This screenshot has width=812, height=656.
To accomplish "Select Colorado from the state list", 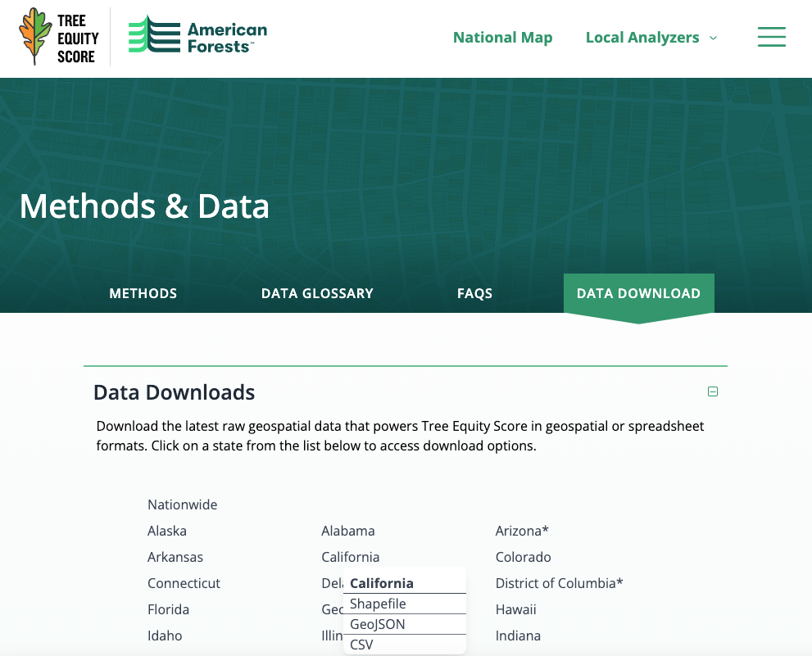I will pos(523,557).
